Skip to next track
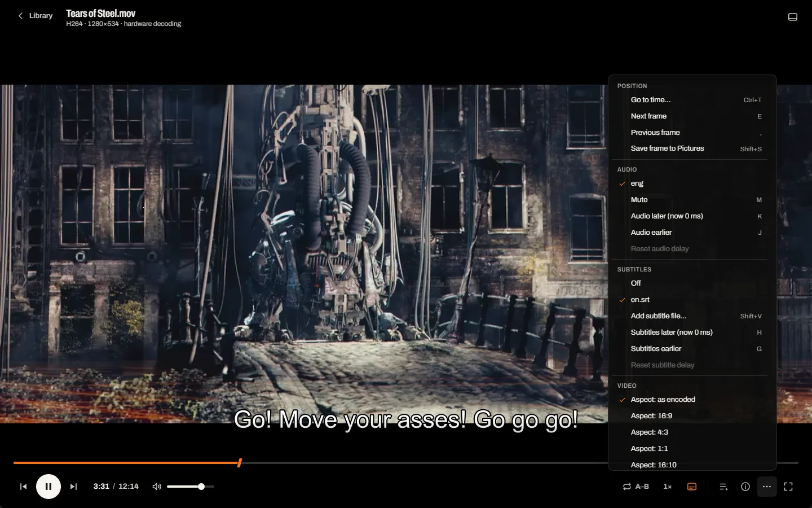 tap(73, 487)
